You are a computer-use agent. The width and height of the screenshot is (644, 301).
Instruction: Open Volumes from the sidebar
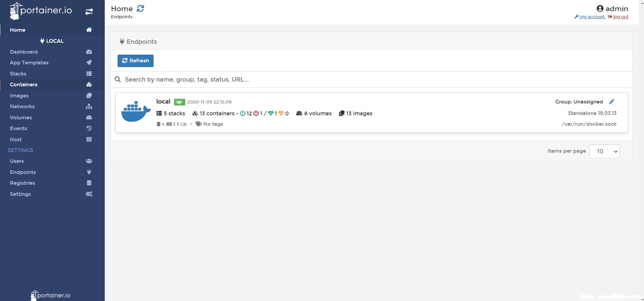tap(21, 118)
